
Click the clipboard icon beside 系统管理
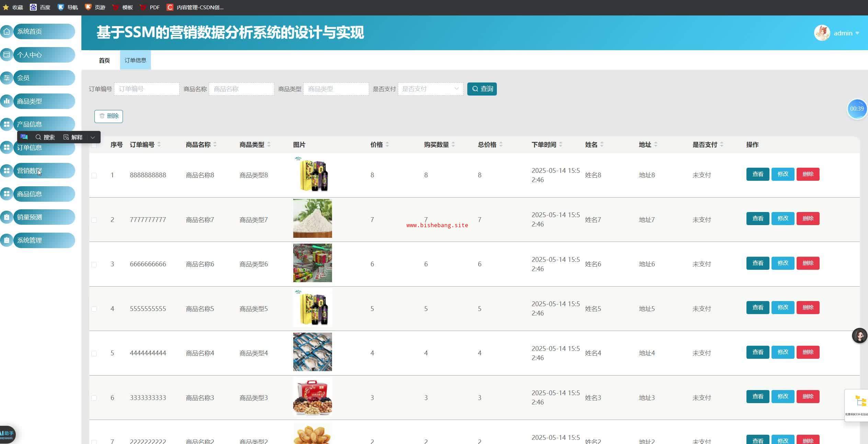pyautogui.click(x=7, y=240)
